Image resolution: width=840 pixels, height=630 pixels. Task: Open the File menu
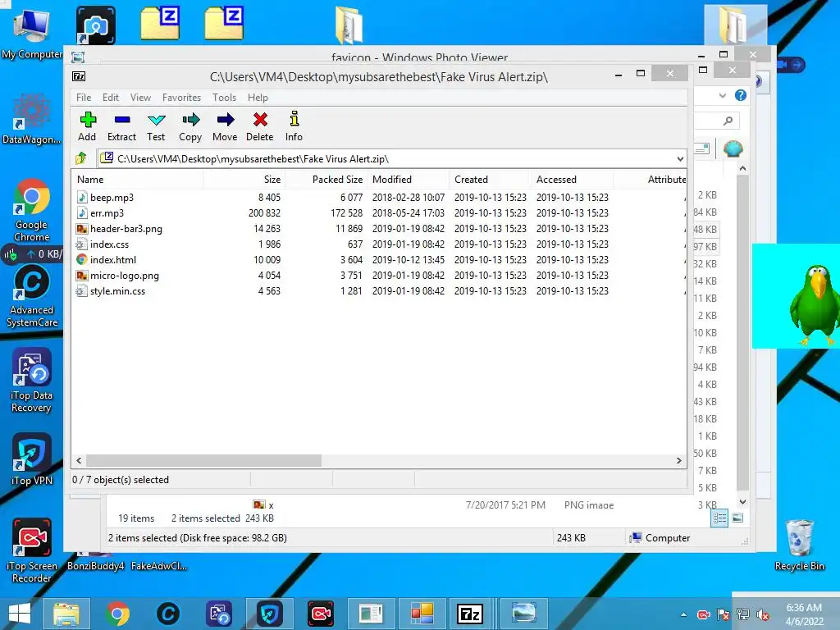click(x=84, y=98)
